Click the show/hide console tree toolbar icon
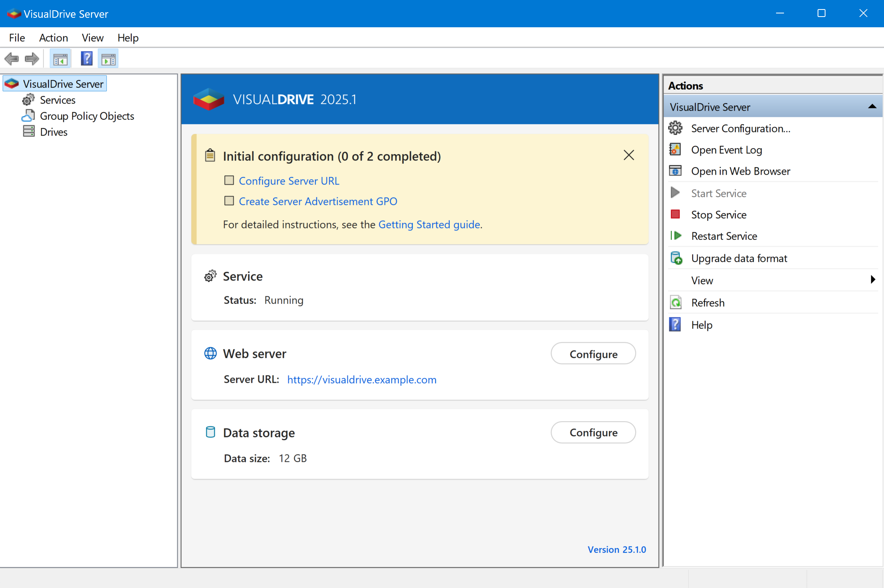 point(60,58)
